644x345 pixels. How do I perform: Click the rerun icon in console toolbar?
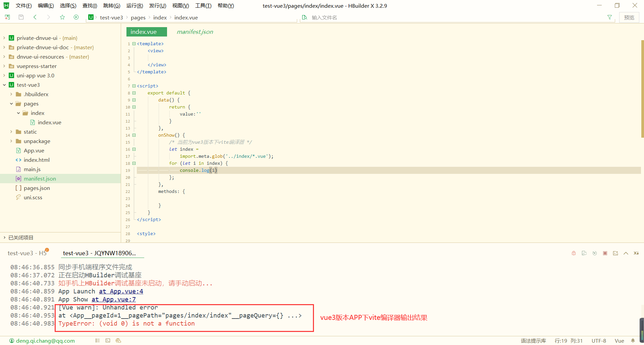point(595,253)
